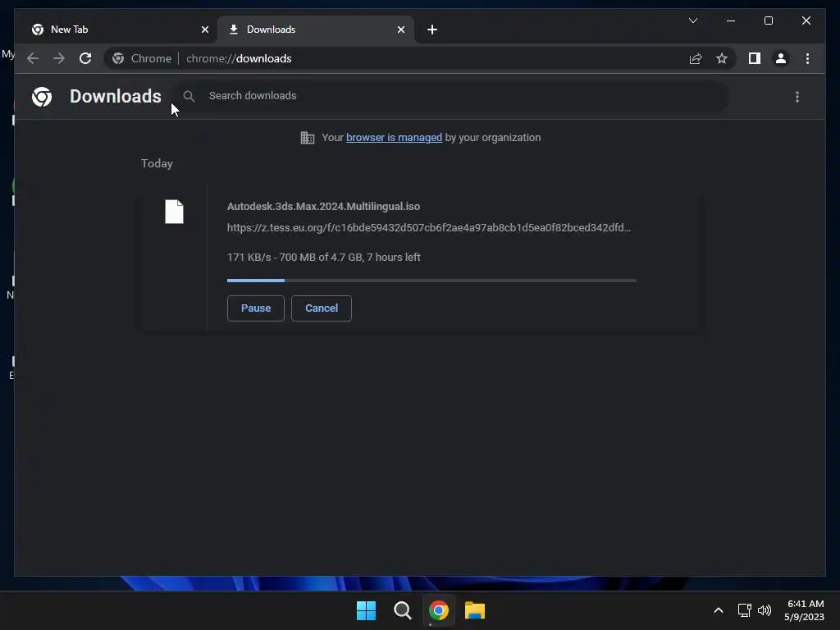Open the Chrome side panel

pos(755,58)
